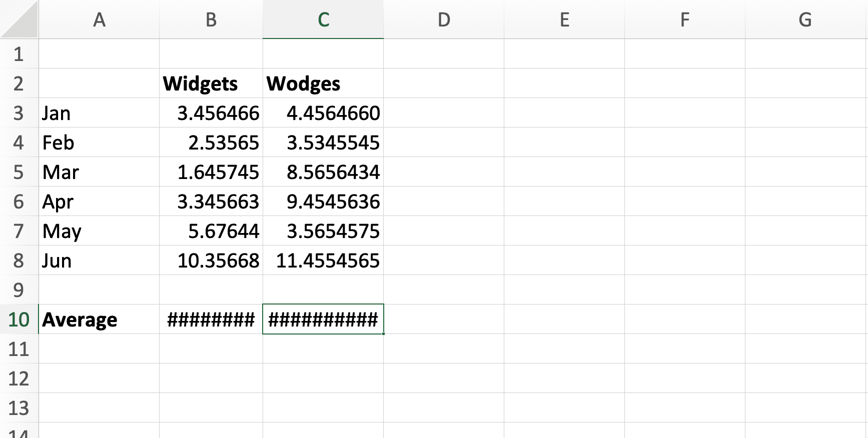
Task: Select cell with value 1.645745
Action: [x=211, y=171]
